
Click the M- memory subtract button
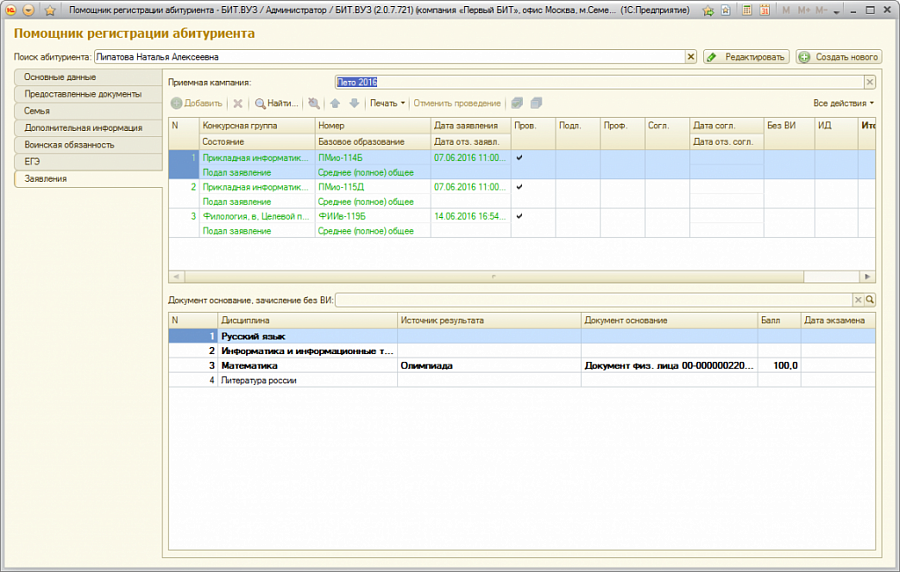pyautogui.click(x=821, y=10)
